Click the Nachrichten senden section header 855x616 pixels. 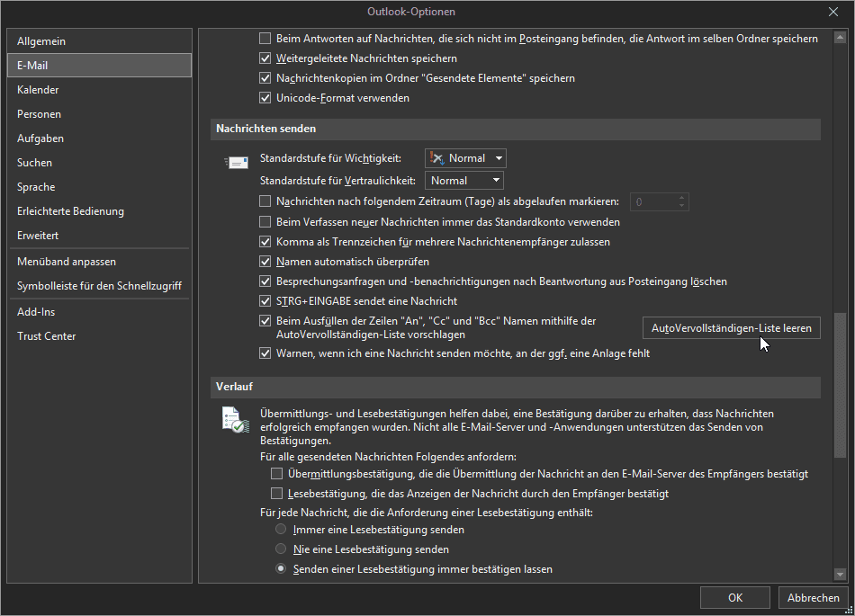(x=516, y=129)
